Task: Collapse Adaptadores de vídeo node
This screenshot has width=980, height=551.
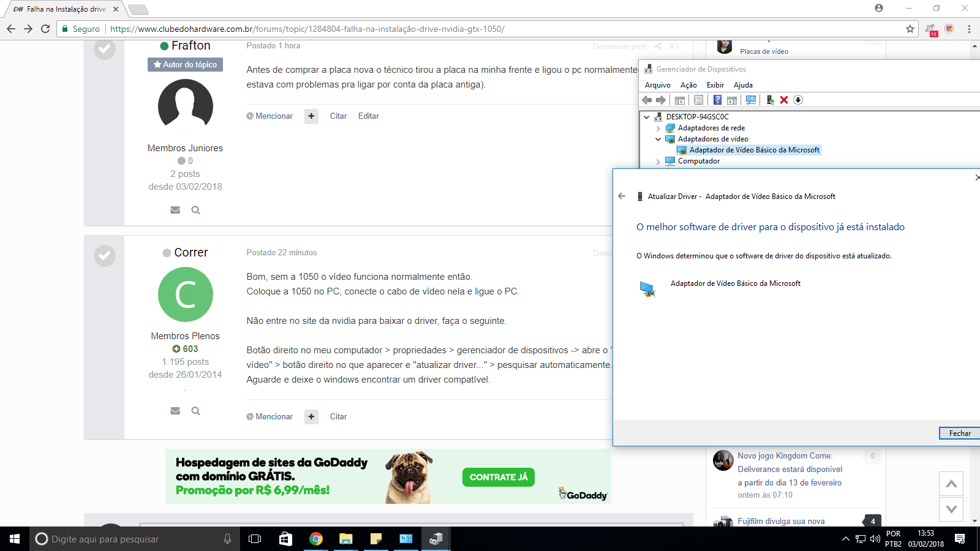Action: coord(658,139)
